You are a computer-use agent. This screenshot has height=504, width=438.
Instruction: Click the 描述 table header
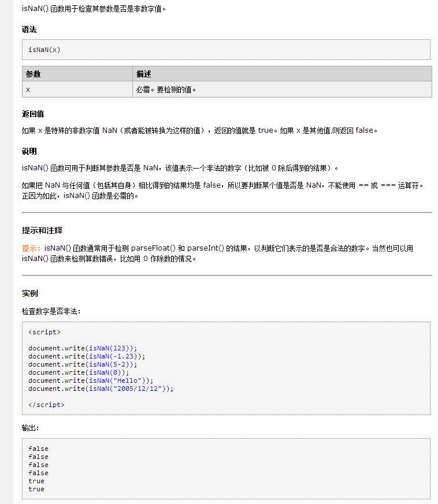(x=282, y=74)
